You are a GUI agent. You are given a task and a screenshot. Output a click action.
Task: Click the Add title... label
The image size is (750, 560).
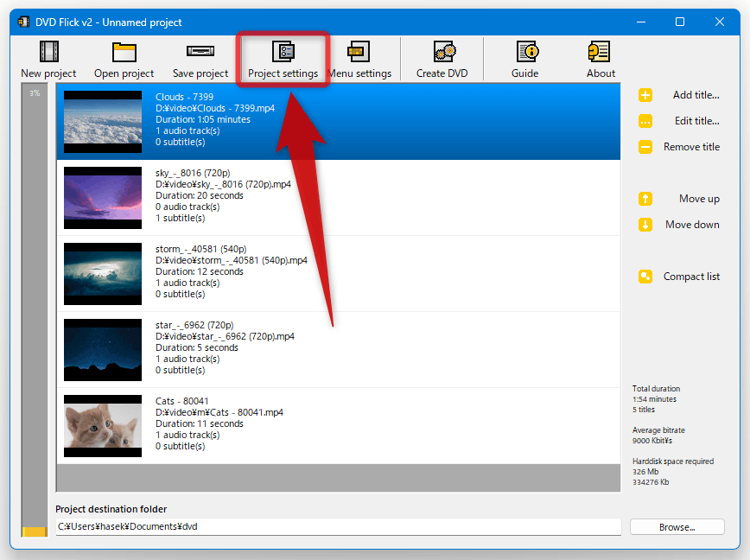[696, 95]
